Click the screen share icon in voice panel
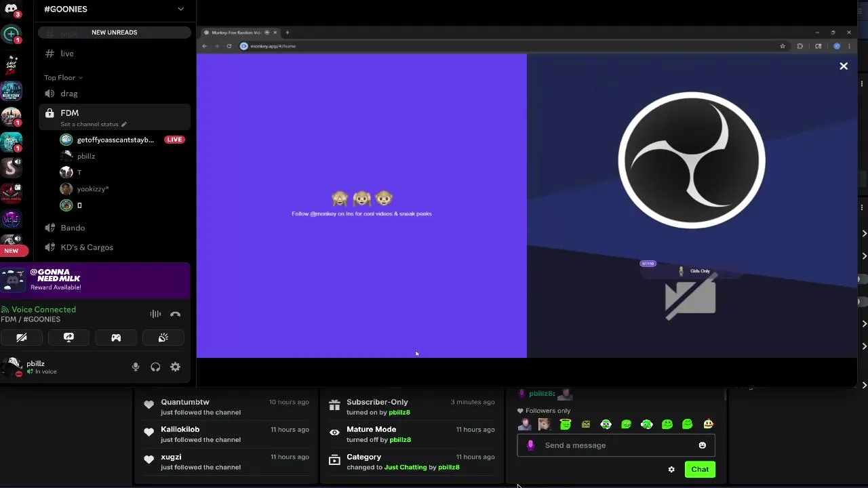Image resolution: width=868 pixels, height=488 pixels. [68, 338]
